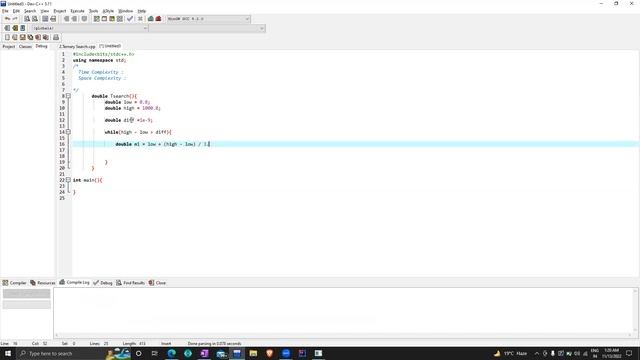Click the Compile & Run icon

pos(112,19)
